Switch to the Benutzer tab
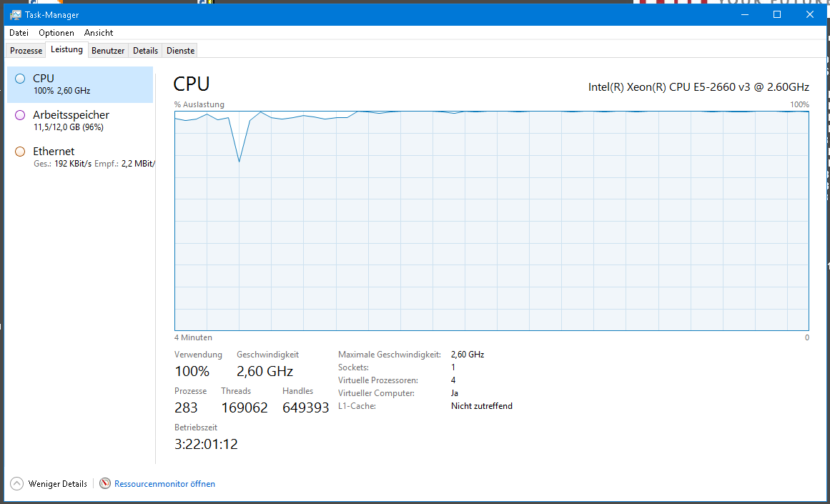The width and height of the screenshot is (830, 504). 108,51
